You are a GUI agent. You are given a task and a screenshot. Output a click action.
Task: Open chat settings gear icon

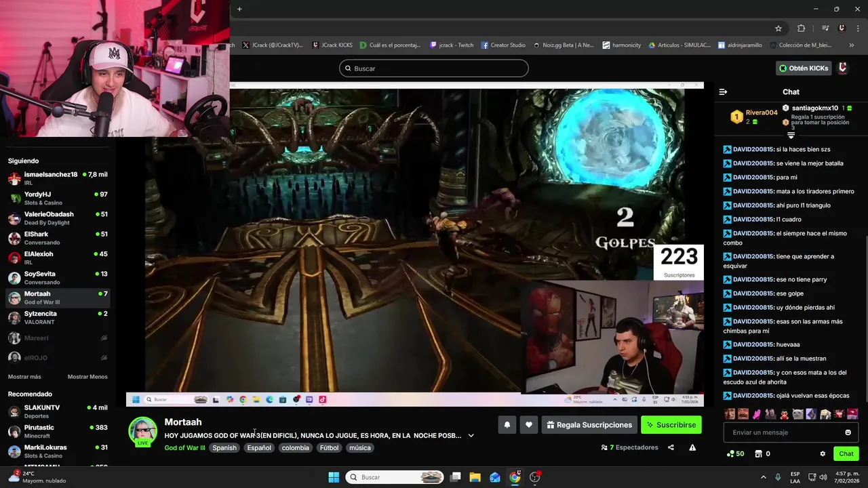coord(823,454)
